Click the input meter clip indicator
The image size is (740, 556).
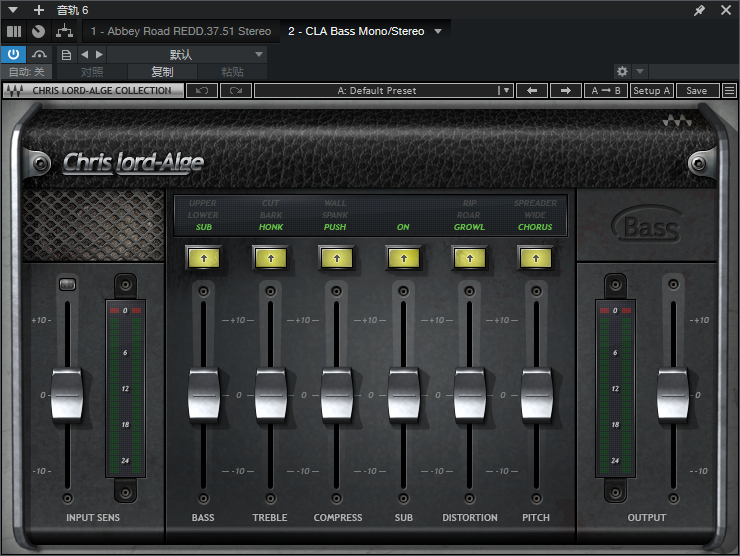[125, 311]
